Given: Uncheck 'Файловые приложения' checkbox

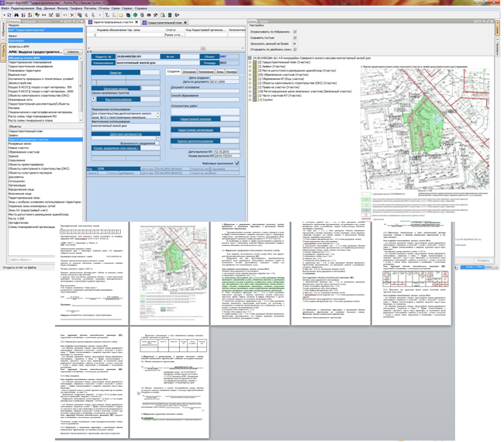Looking at the screenshot, I should pyautogui.click(x=237, y=164).
